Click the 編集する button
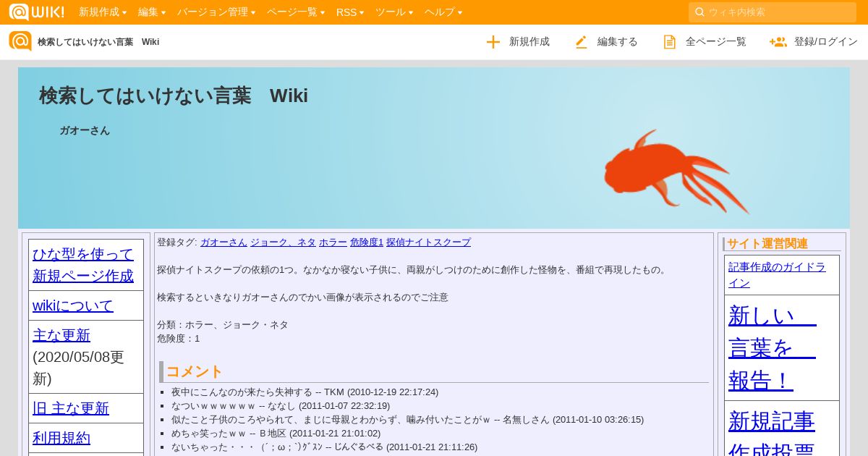The height and width of the screenshot is (456, 868). (x=606, y=42)
